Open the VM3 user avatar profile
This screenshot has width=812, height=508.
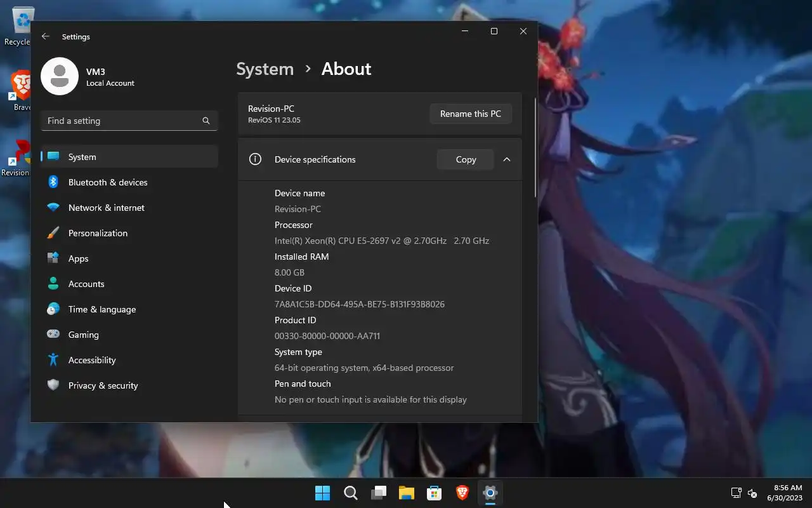click(60, 76)
